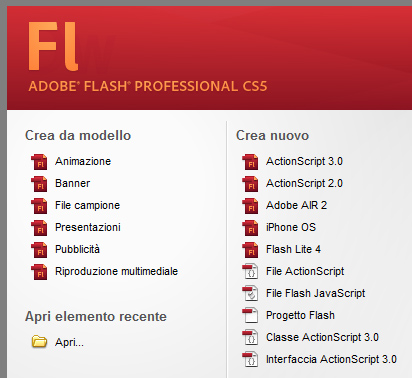
Task: Choose the Banner template category
Action: click(x=73, y=183)
